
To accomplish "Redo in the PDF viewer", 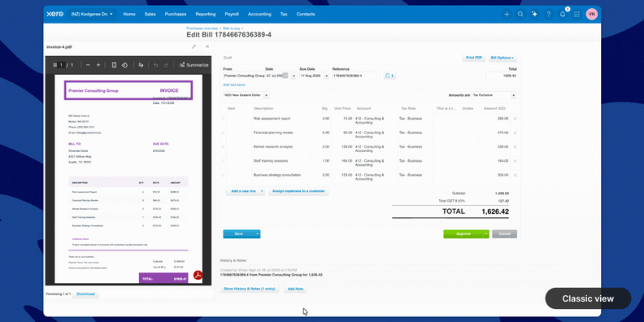I will pyautogui.click(x=166, y=65).
